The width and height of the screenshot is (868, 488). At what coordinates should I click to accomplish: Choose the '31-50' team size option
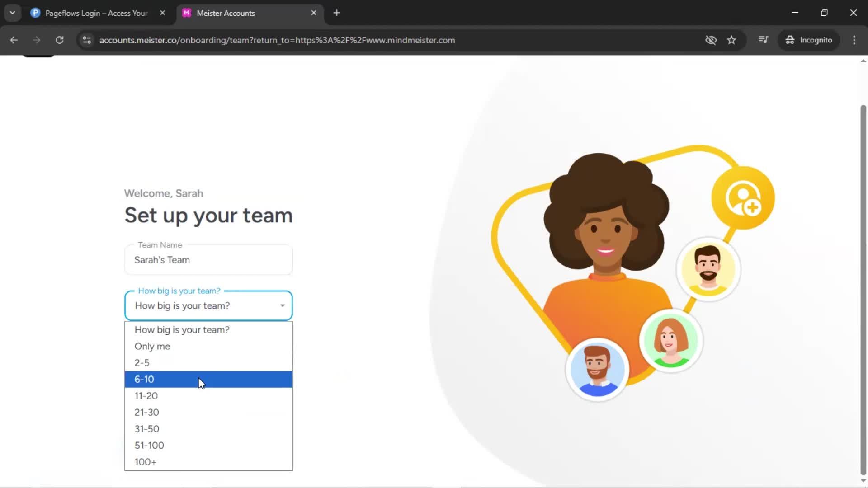click(x=208, y=429)
